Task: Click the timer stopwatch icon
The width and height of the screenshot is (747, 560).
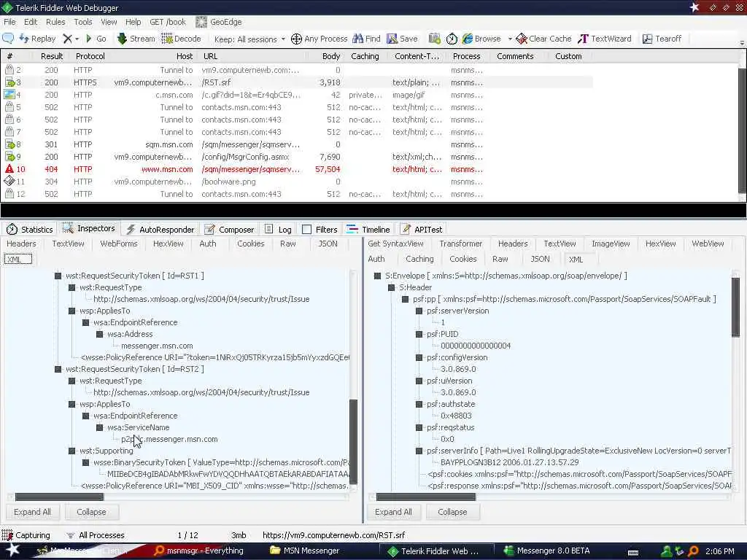Action: pos(452,39)
